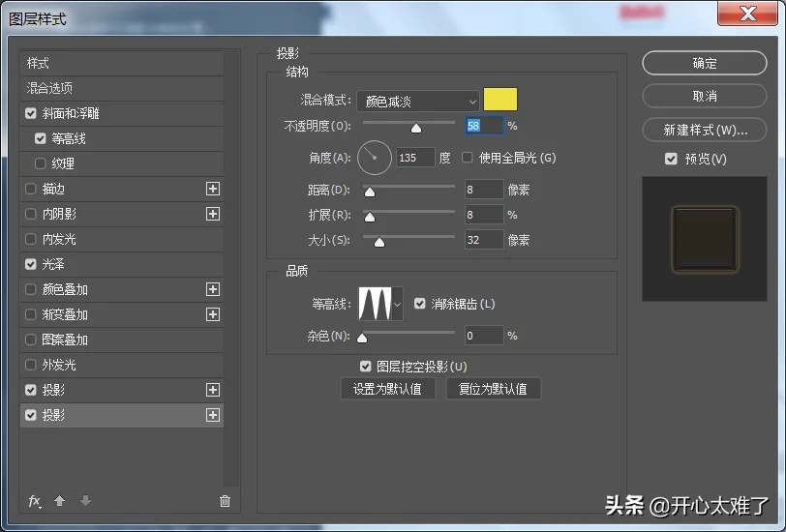The height and width of the screenshot is (532, 786).
Task: Enable the 描边 checkbox
Action: click(x=31, y=189)
